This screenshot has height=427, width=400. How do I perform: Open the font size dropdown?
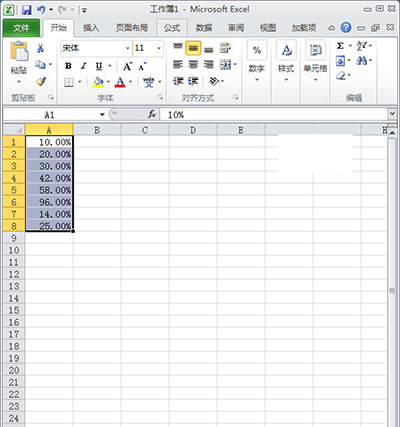159,48
